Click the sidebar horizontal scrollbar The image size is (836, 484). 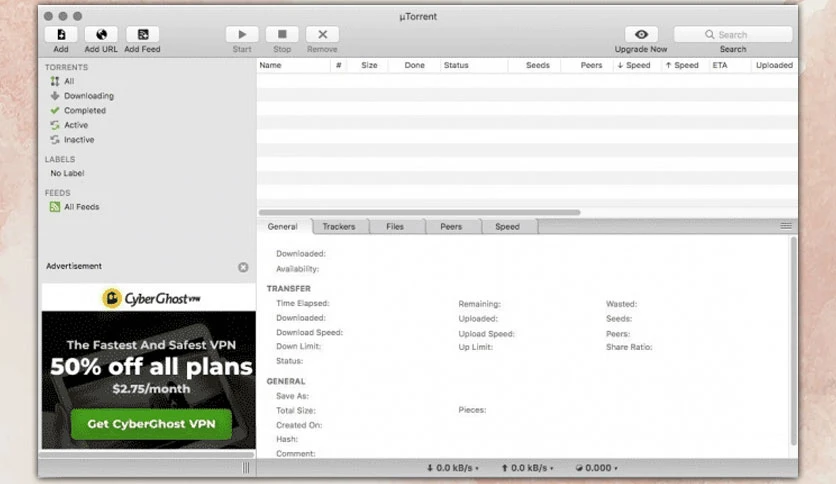click(147, 455)
